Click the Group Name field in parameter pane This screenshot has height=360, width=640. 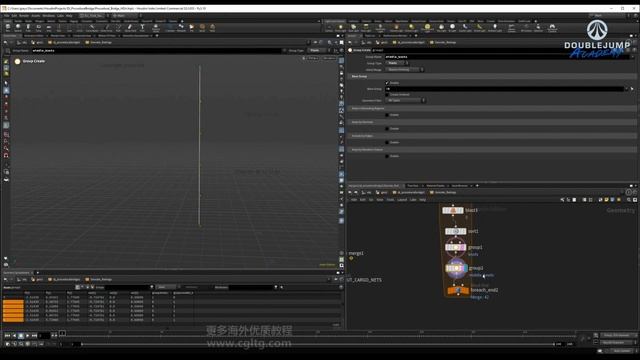click(507, 57)
